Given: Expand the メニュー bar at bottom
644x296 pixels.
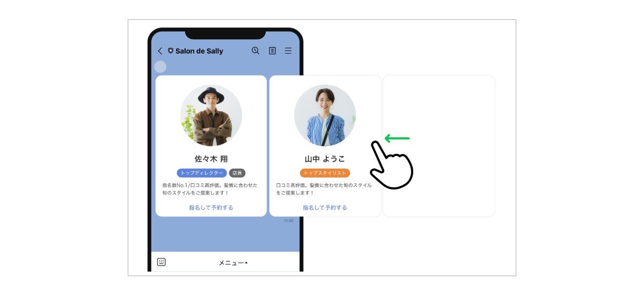Looking at the screenshot, I should 233,263.
